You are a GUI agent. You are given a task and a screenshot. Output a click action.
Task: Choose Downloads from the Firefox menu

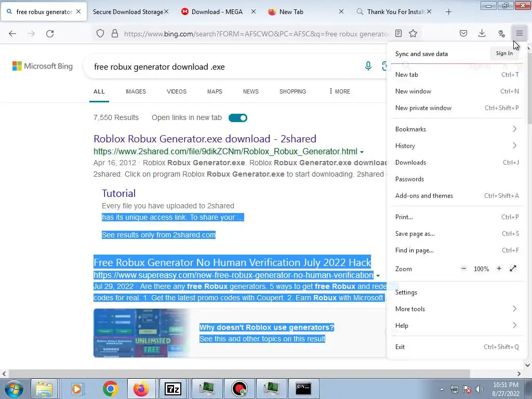457,162
